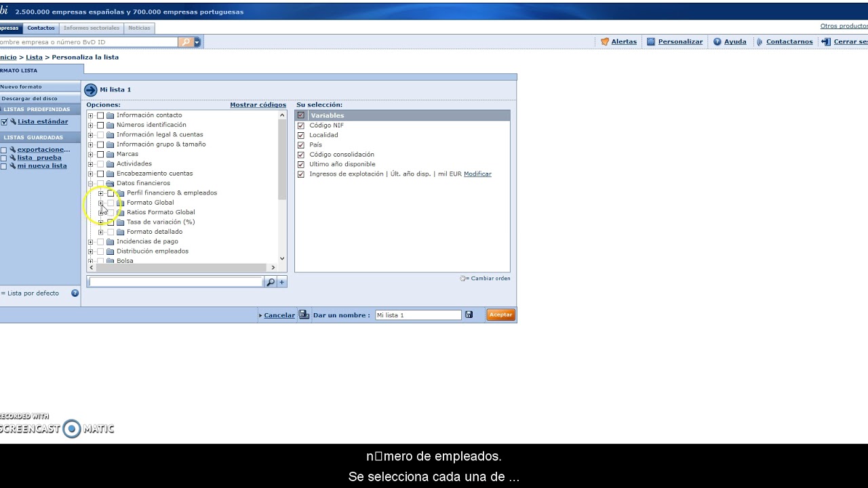Image resolution: width=868 pixels, height=488 pixels.
Task: Tick the Perfil financiero & empleados checkbox
Action: pyautogui.click(x=111, y=193)
